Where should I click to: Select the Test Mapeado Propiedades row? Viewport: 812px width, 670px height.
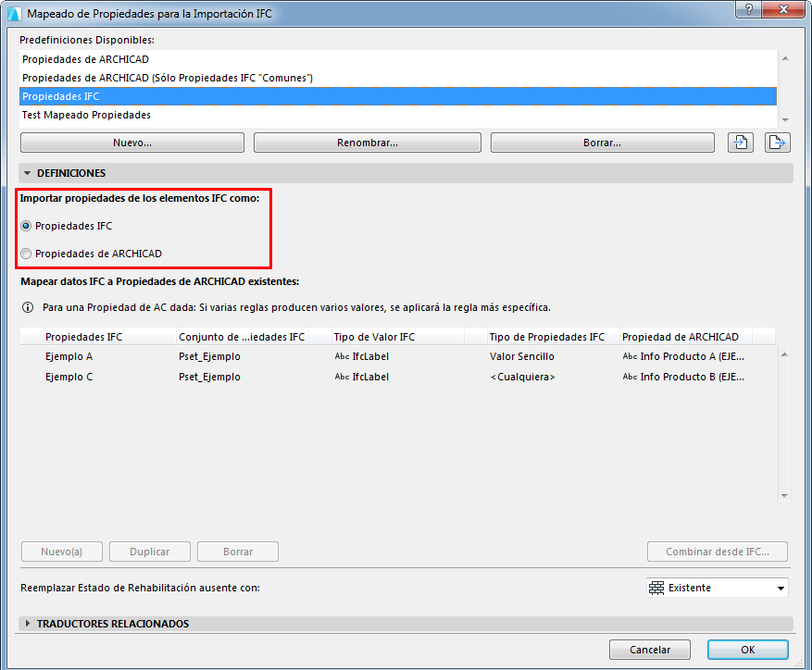pyautogui.click(x=398, y=115)
